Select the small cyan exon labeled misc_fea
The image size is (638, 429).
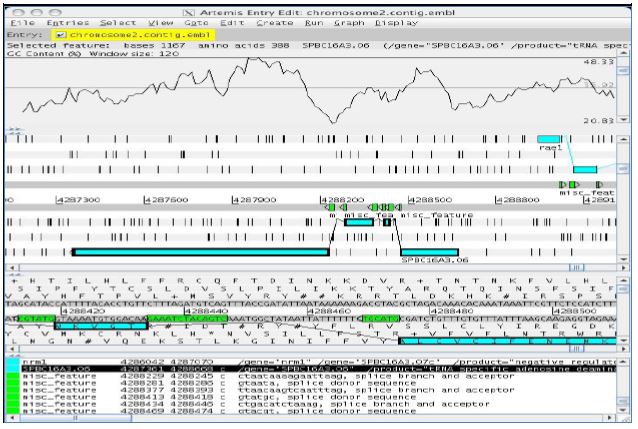coord(357,221)
